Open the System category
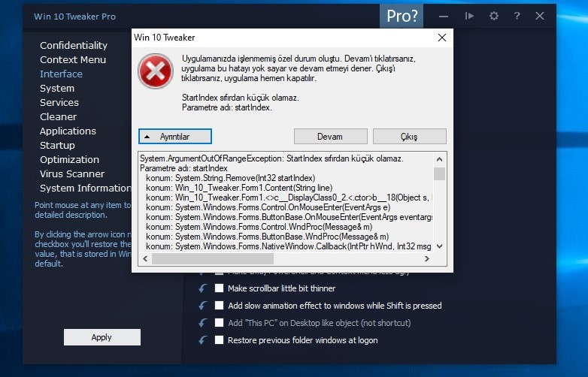The height and width of the screenshot is (377, 588). 57,88
